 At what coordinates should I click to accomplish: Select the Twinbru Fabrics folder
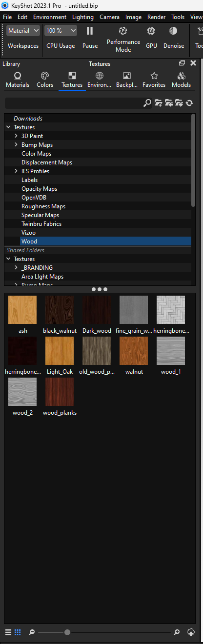point(41,224)
